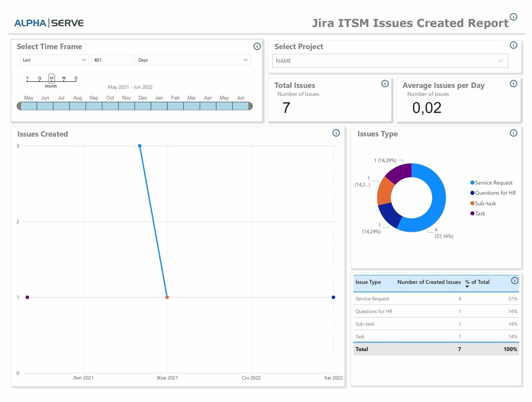This screenshot has width=532, height=402.
Task: Click the ALPHA SERVE logo
Action: [49, 22]
